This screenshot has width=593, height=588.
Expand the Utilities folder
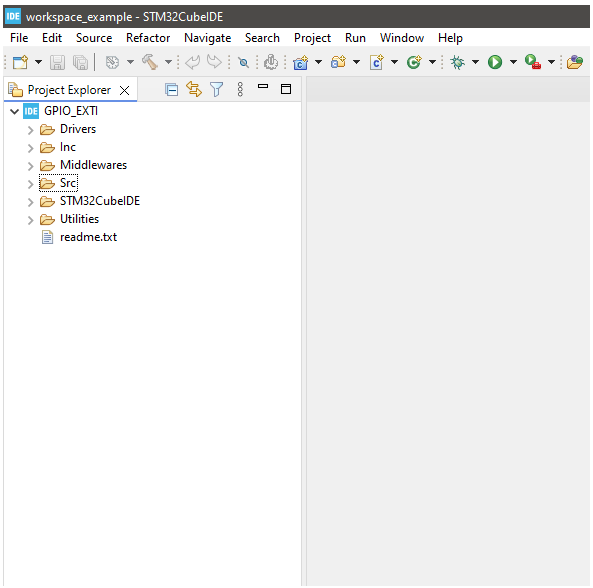[31, 220]
